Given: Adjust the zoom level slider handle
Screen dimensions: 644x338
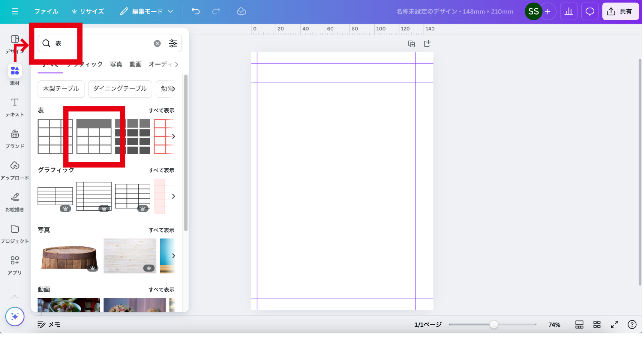Looking at the screenshot, I should tap(494, 325).
